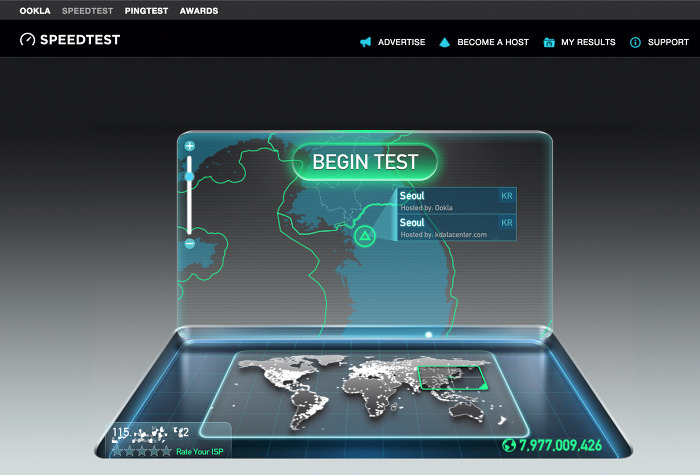
Task: Open the PINGTEST navigation link
Action: tap(146, 11)
